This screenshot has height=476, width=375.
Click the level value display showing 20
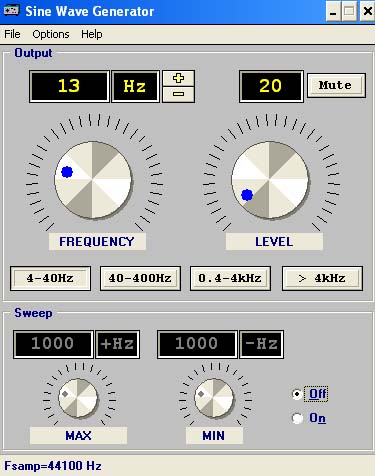click(271, 86)
